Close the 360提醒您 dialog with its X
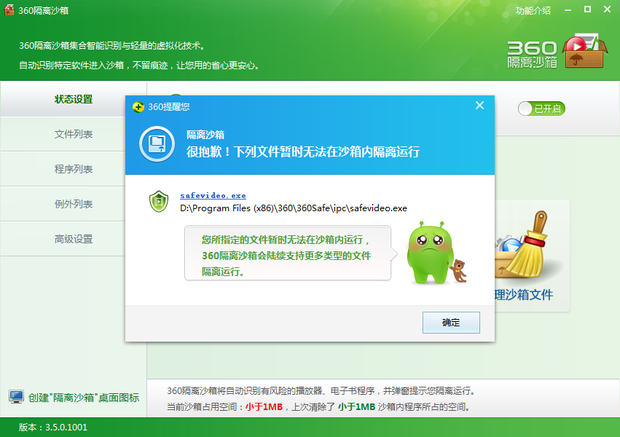 pos(480,105)
